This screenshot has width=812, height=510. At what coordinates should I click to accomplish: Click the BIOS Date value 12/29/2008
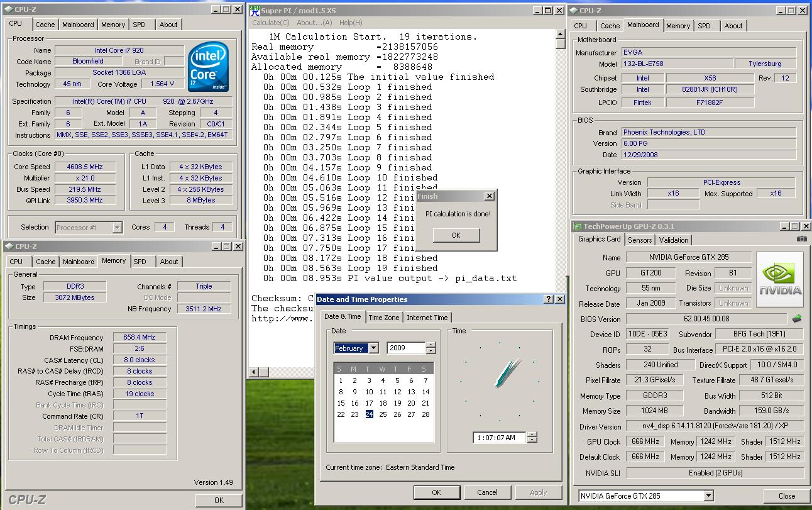click(x=708, y=155)
